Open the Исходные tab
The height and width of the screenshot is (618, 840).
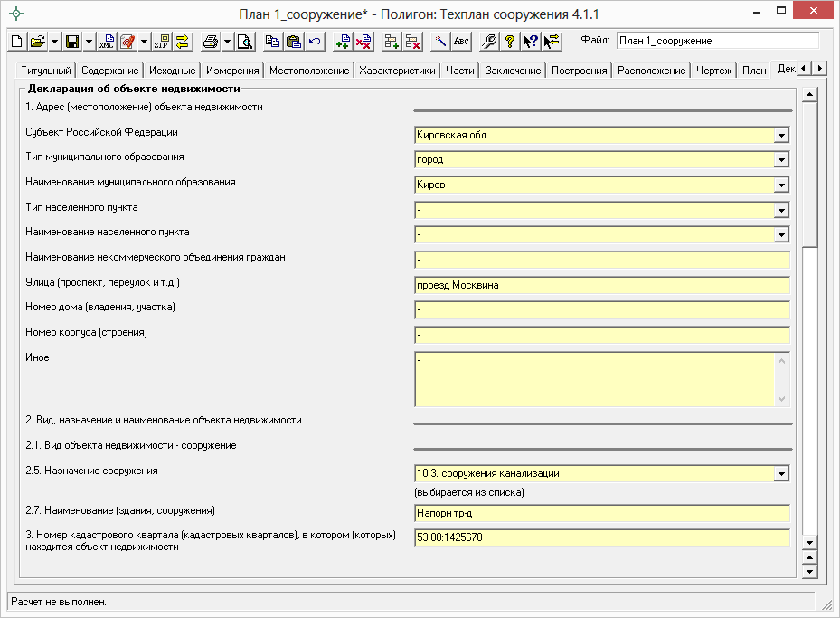tap(172, 71)
